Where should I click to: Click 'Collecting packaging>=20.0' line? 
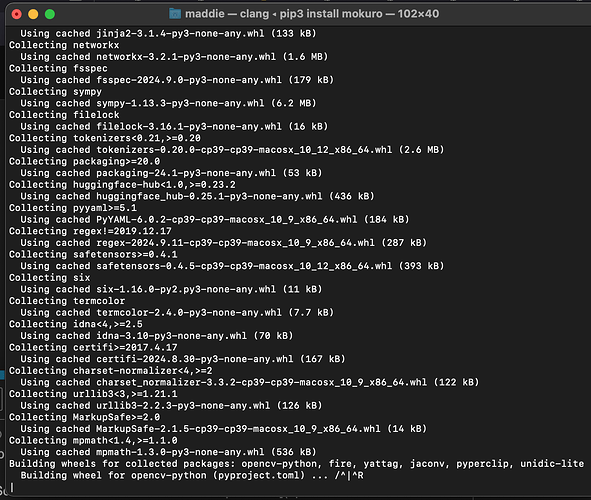click(x=84, y=162)
